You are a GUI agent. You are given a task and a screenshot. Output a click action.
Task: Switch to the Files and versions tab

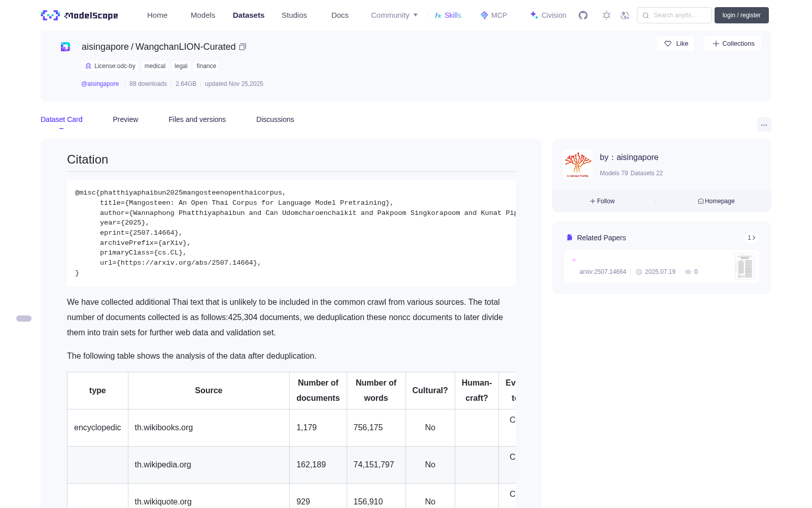point(197,119)
